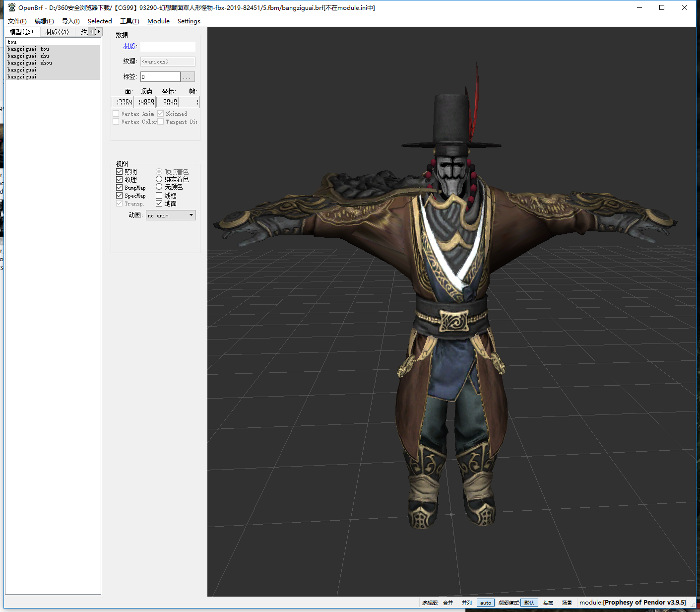Open the Settings menu
Screen dimensions: 700x612
[189, 21]
